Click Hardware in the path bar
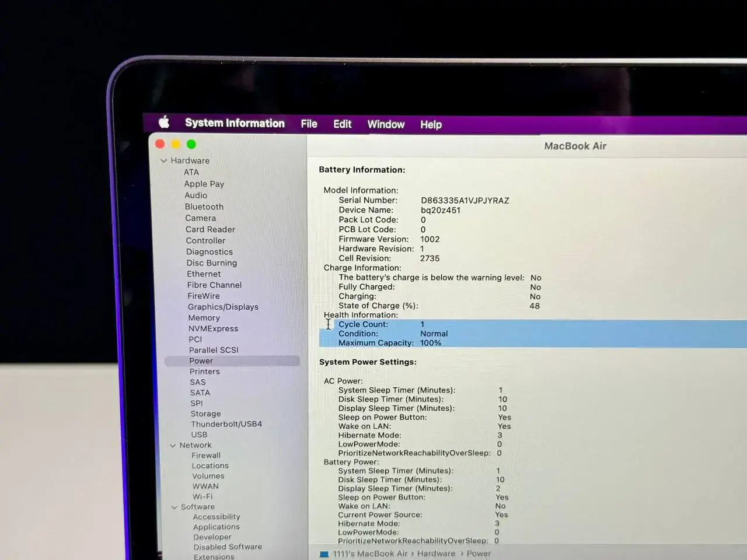Screen dimensions: 747x560 436,554
